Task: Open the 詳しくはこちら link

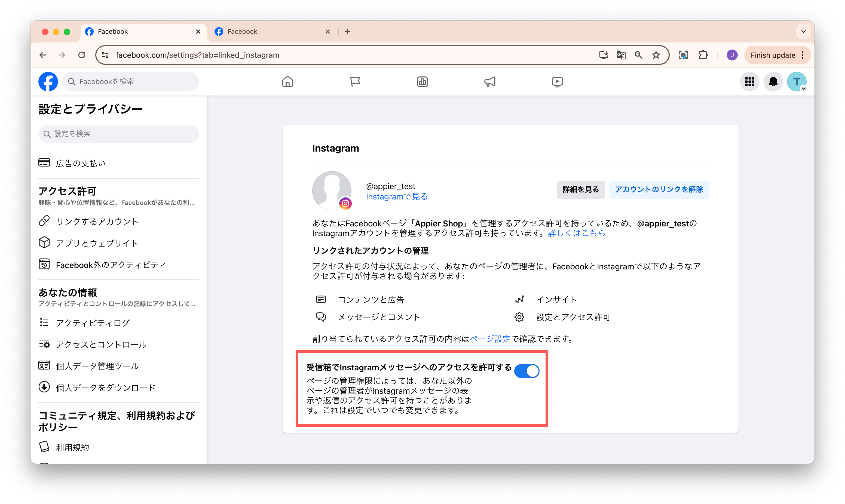Action: [576, 233]
